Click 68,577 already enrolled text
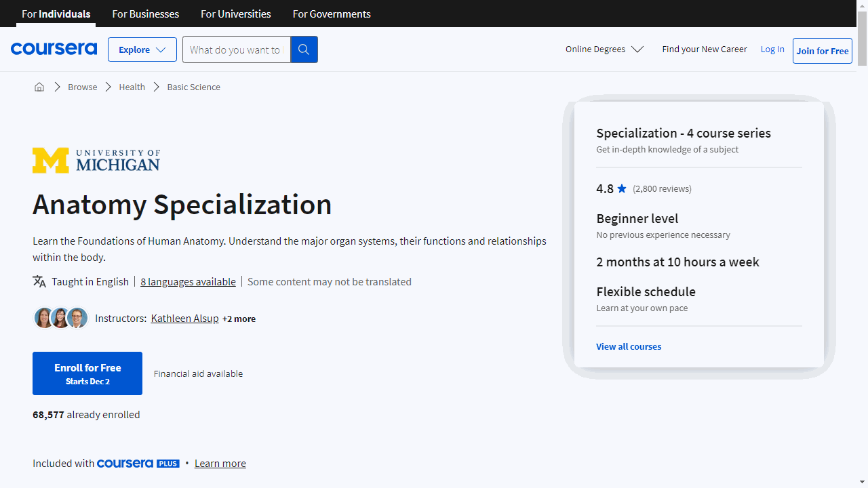Viewport: 868px width, 488px height. tap(86, 414)
